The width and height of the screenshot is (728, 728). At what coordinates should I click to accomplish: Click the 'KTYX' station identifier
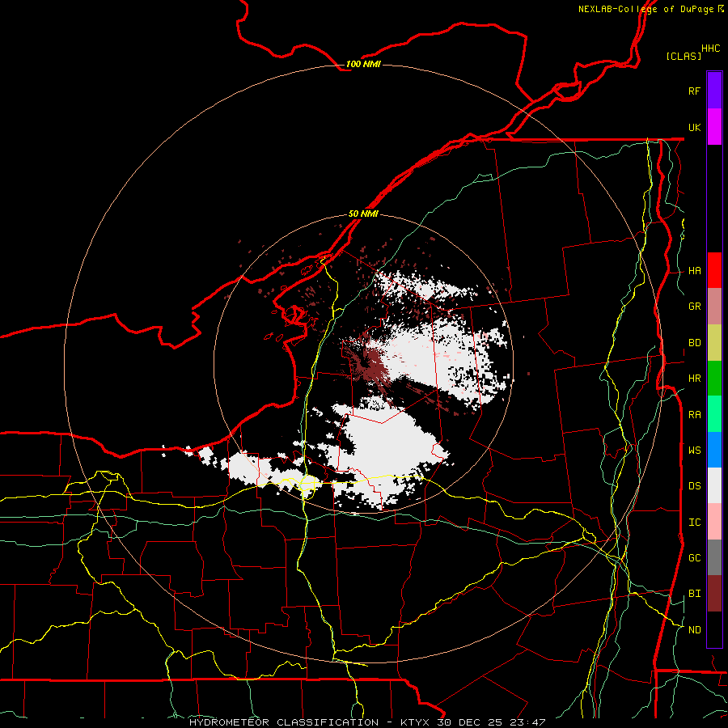click(x=415, y=722)
